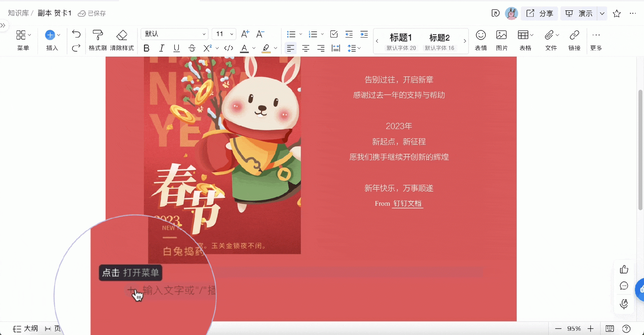644x335 pixels.
Task: Insert a to-do checkbox list
Action: (x=334, y=34)
